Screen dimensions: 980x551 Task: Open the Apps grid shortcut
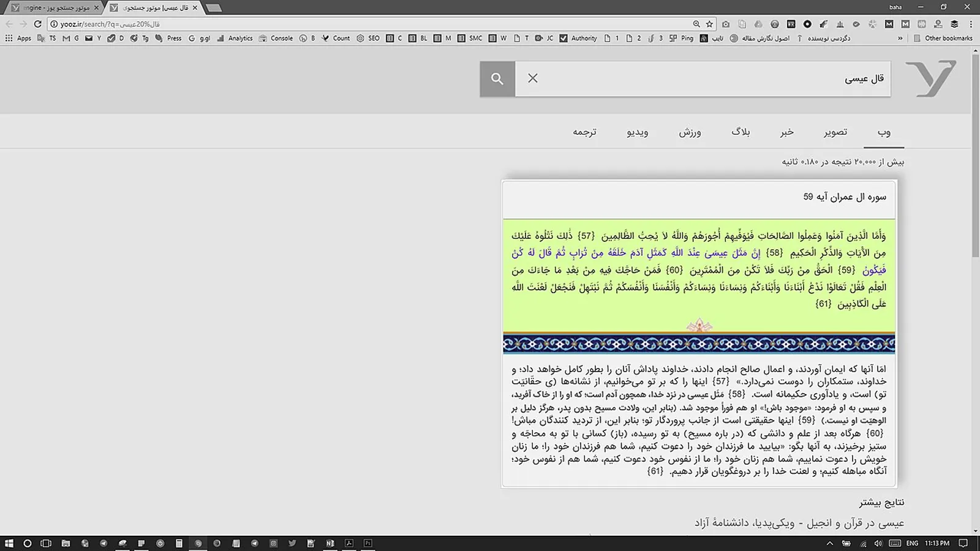[x=18, y=38]
